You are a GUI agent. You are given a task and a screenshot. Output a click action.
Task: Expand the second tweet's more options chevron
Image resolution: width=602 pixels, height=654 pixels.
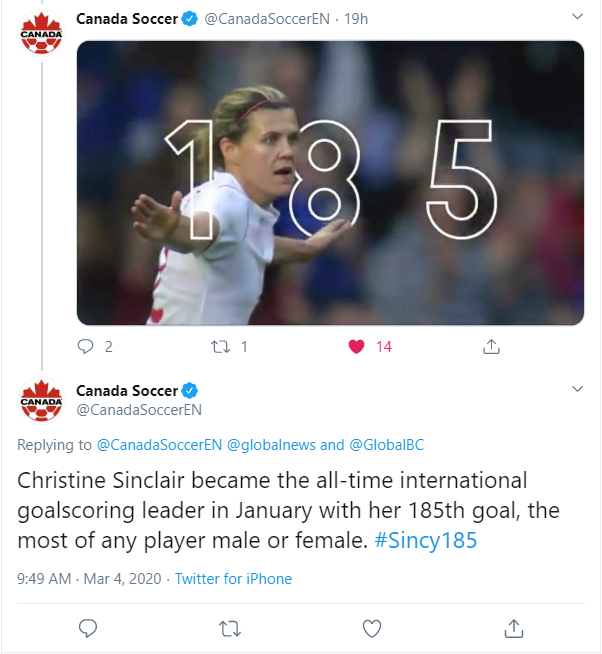pyautogui.click(x=577, y=388)
